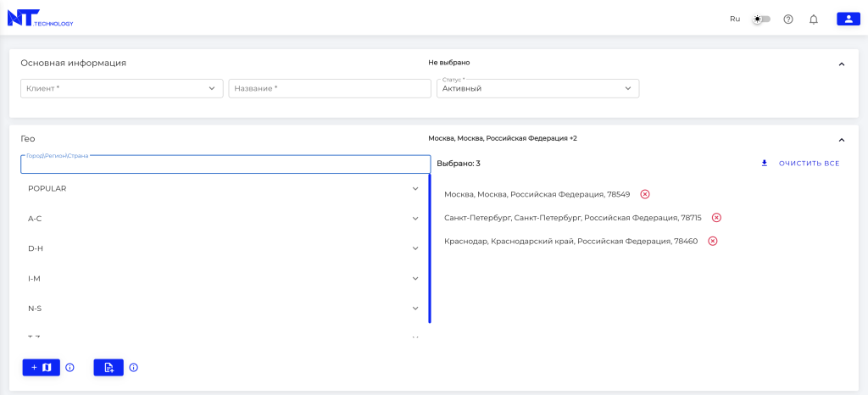
Task: Click the Название input field
Action: pos(330,88)
